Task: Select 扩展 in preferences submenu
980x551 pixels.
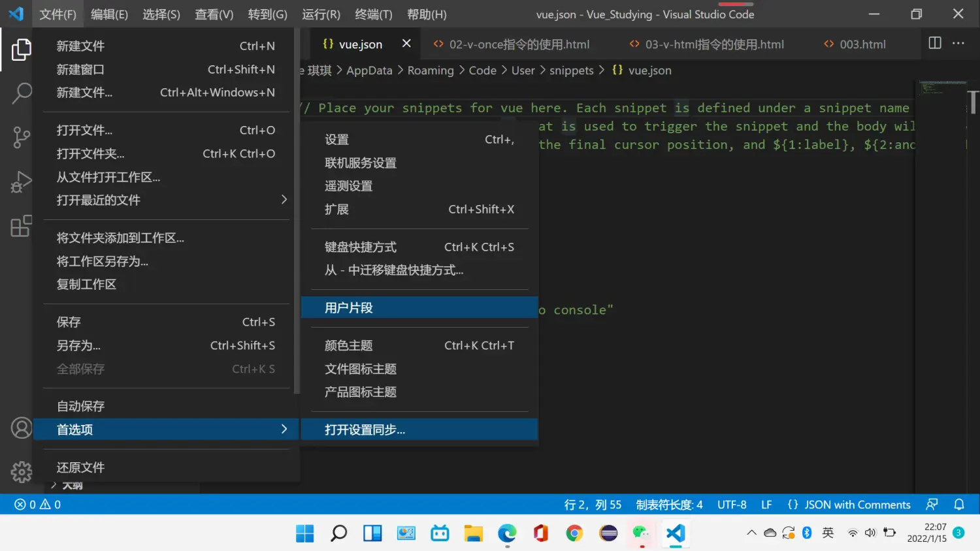Action: click(419, 209)
